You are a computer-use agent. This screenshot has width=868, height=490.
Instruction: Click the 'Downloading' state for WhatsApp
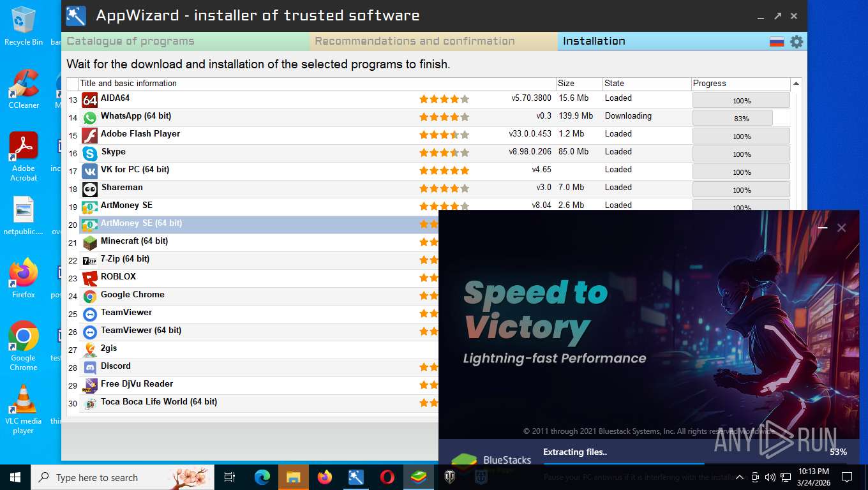click(628, 116)
